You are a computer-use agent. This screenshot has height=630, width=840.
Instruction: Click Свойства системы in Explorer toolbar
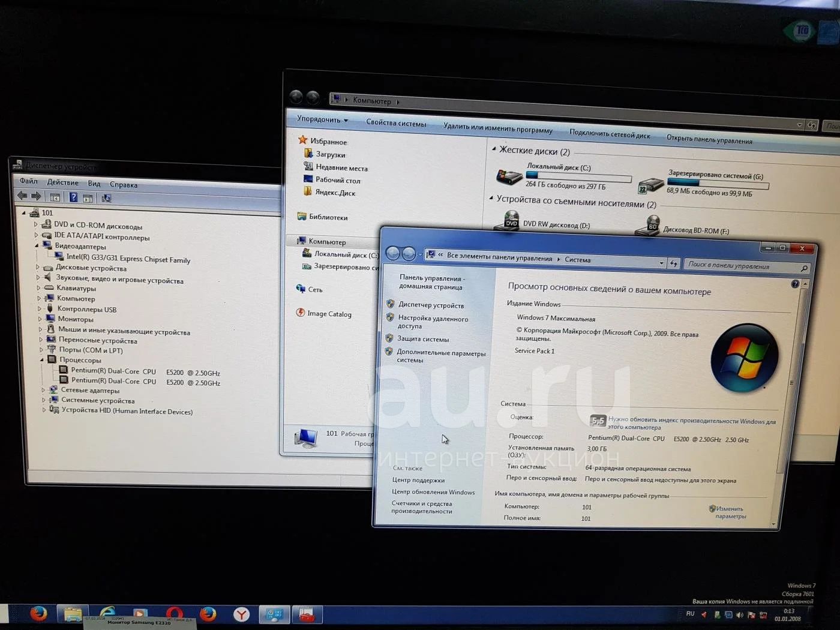[396, 123]
